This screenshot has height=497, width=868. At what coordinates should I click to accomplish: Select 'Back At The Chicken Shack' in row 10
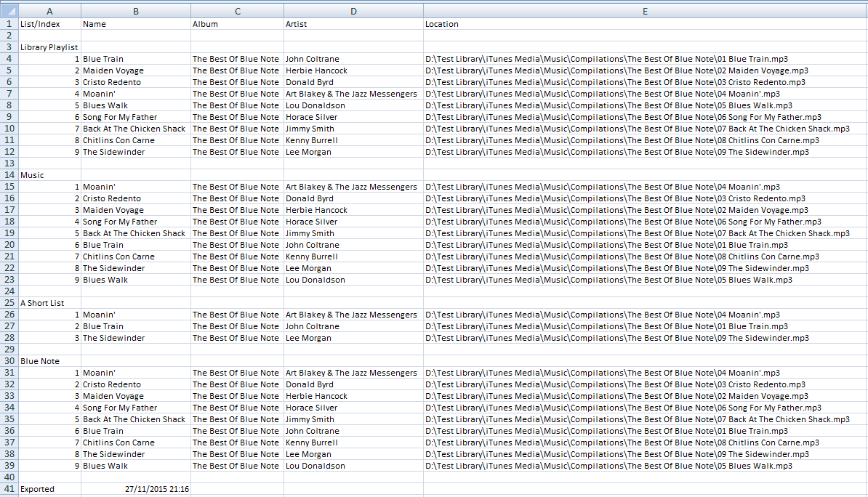click(x=136, y=129)
